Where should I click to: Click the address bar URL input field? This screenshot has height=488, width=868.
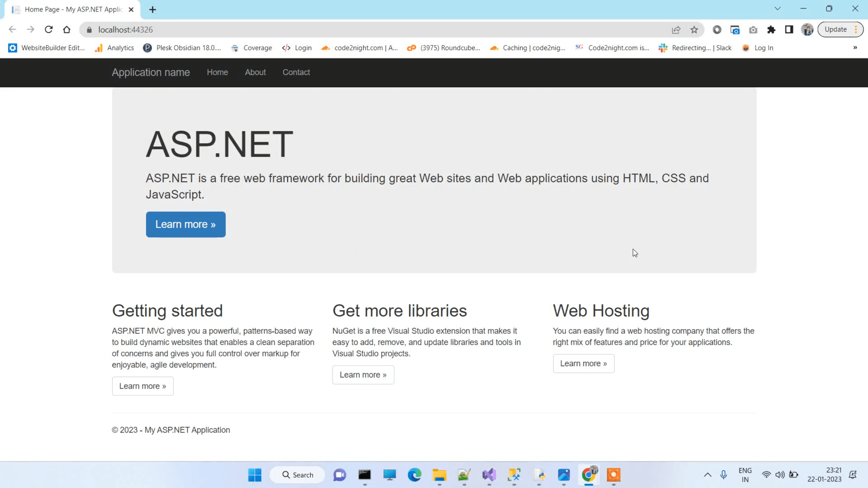[x=126, y=30]
